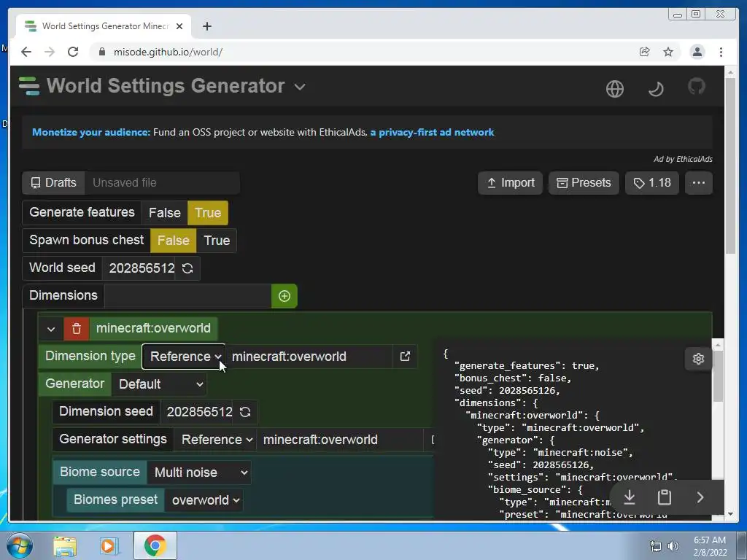Open Generator settings Reference dropdown
The image size is (747, 560).
[216, 440]
